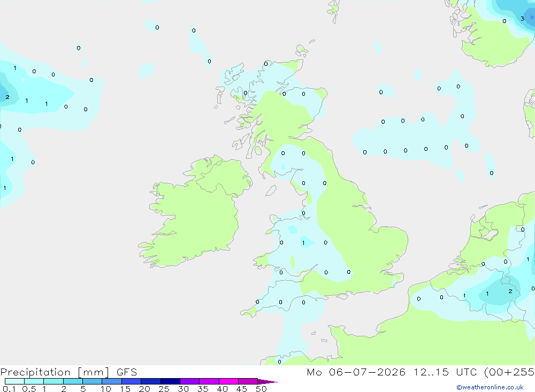This screenshot has height=392, width=535.
Task: Click the 35–40 mm violet legend box
Action: (x=209, y=381)
